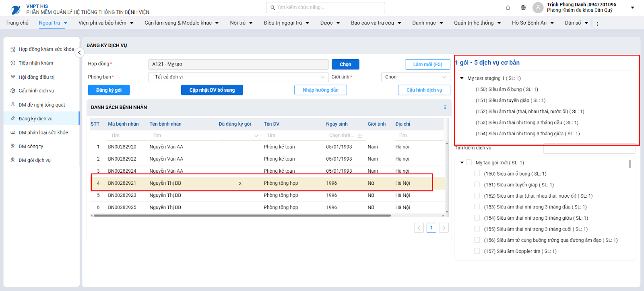Viewport: 644px width, 291px height.
Task: Check (155) Siêu âm thai nhi 3 tháng cuối
Action: click(477, 229)
